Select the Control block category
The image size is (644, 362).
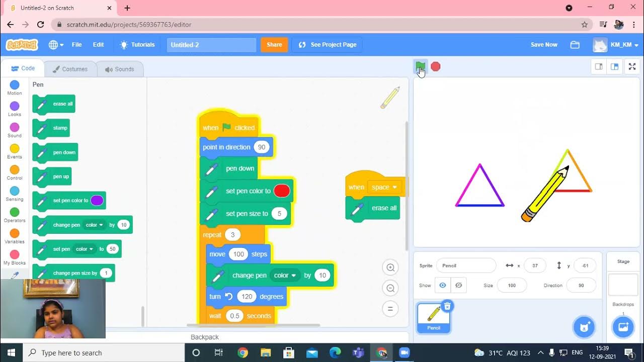click(15, 172)
